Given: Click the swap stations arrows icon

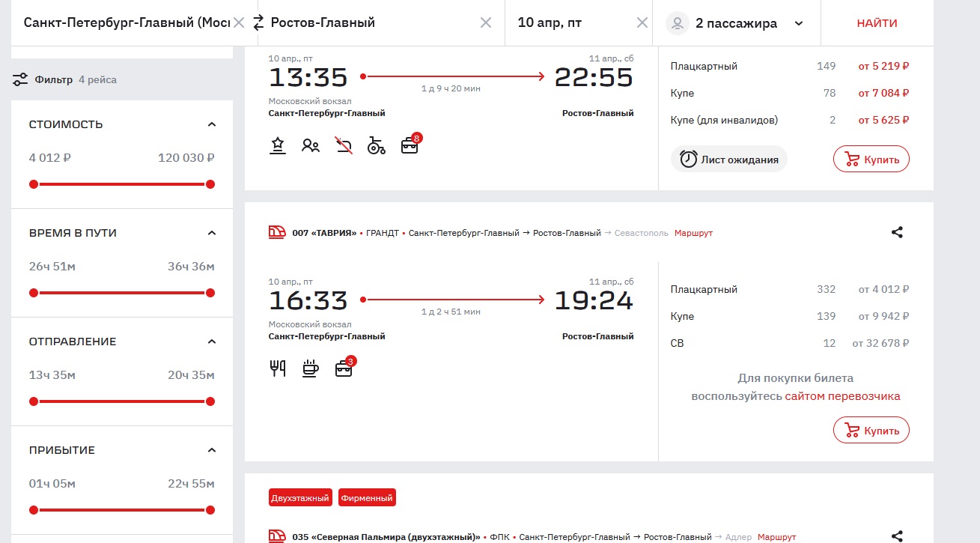Looking at the screenshot, I should click(x=258, y=22).
